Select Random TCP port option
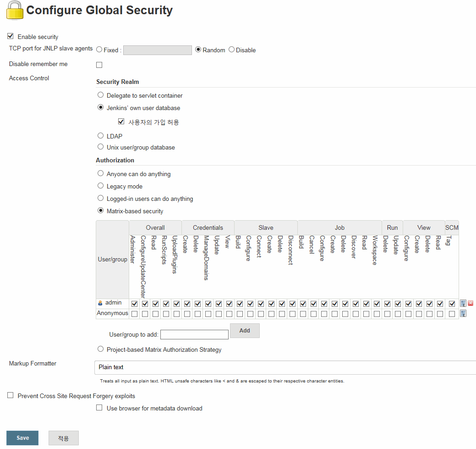Viewport: 476px width, 449px height. (198, 50)
